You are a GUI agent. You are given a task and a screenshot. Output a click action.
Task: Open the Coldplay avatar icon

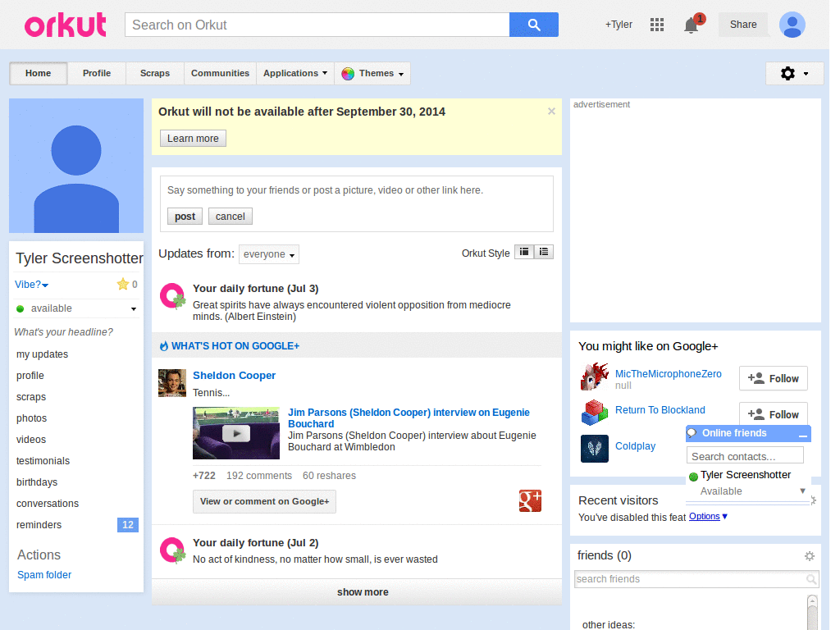click(x=594, y=449)
